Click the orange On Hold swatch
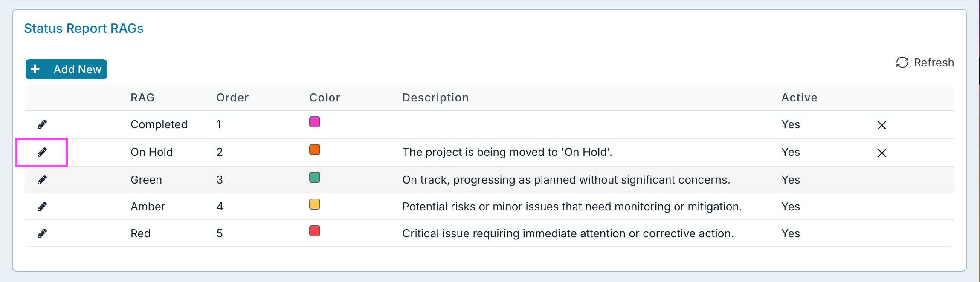 click(x=315, y=150)
